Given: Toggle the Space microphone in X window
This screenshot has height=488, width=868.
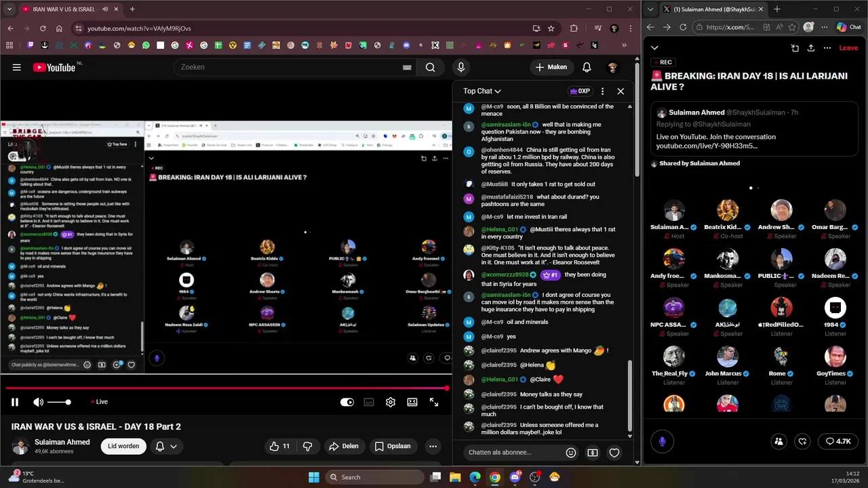Looking at the screenshot, I should [x=662, y=441].
